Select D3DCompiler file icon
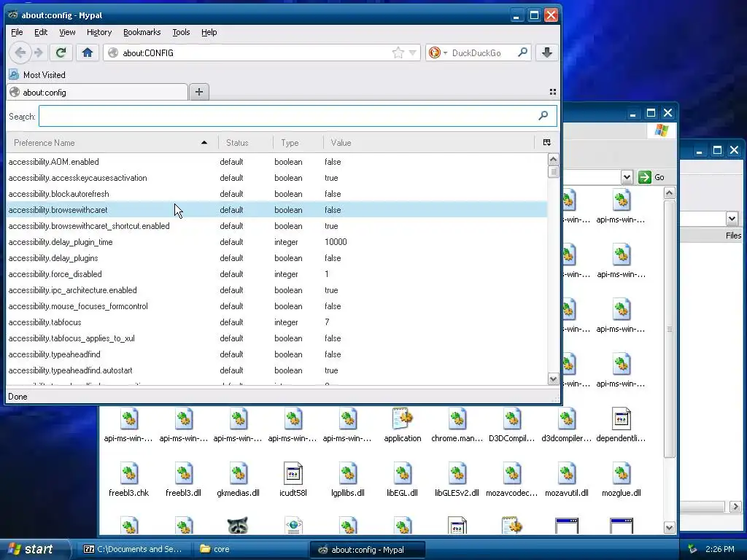The image size is (747, 560). (x=511, y=425)
